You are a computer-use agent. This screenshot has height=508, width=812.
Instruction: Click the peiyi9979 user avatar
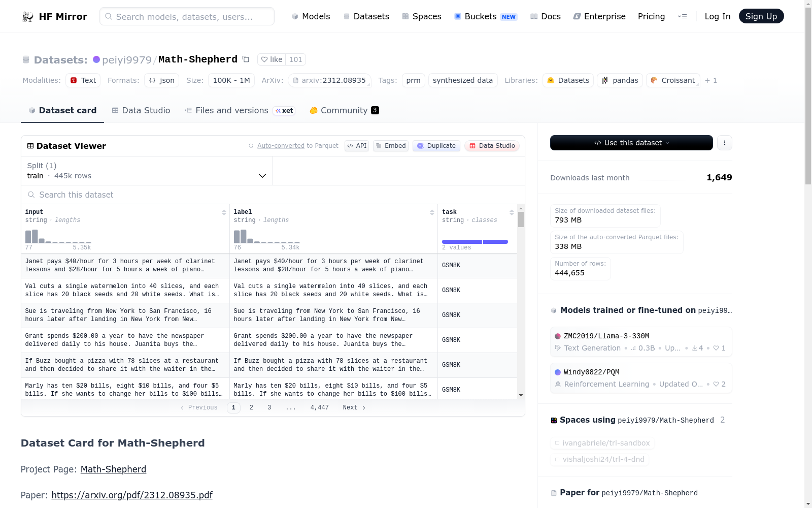click(96, 59)
